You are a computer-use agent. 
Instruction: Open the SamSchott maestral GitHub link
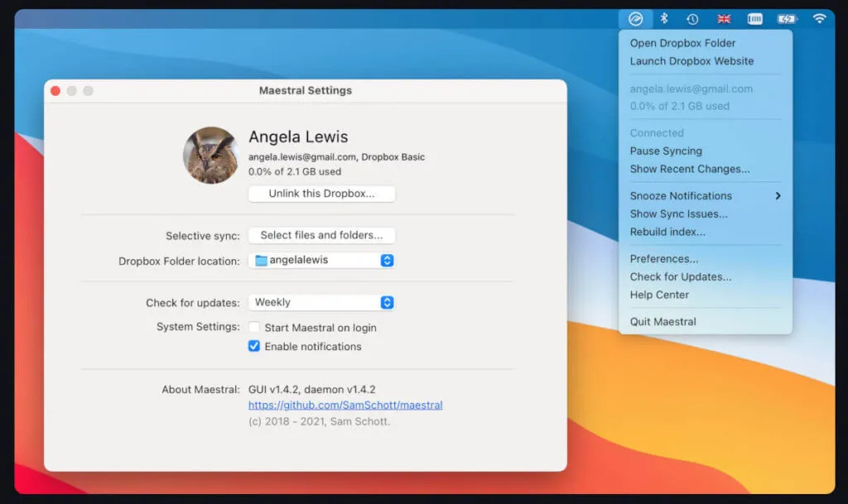pyautogui.click(x=344, y=405)
